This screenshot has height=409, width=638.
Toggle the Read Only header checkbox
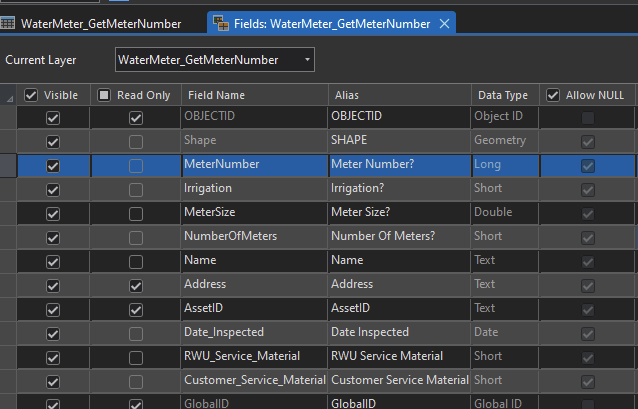104,95
